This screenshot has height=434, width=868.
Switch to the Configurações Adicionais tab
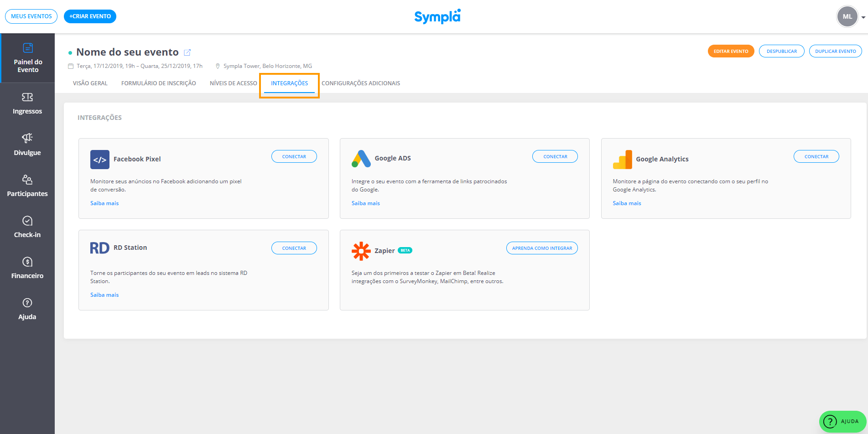pos(361,83)
